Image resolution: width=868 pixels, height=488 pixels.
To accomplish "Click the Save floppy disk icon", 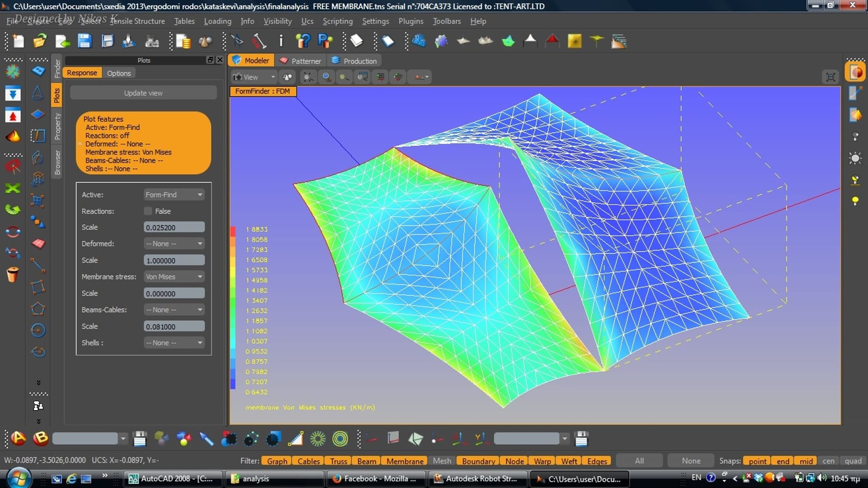I will 85,41.
